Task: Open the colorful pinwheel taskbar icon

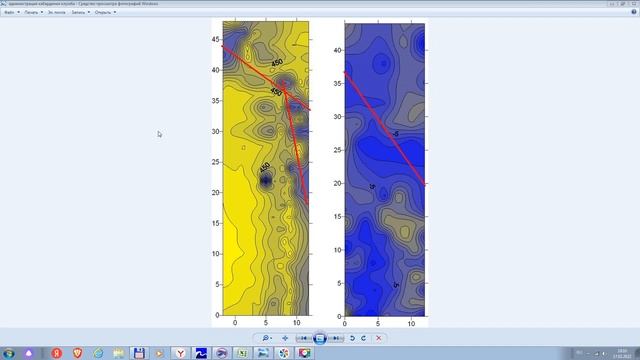Action: (284, 353)
